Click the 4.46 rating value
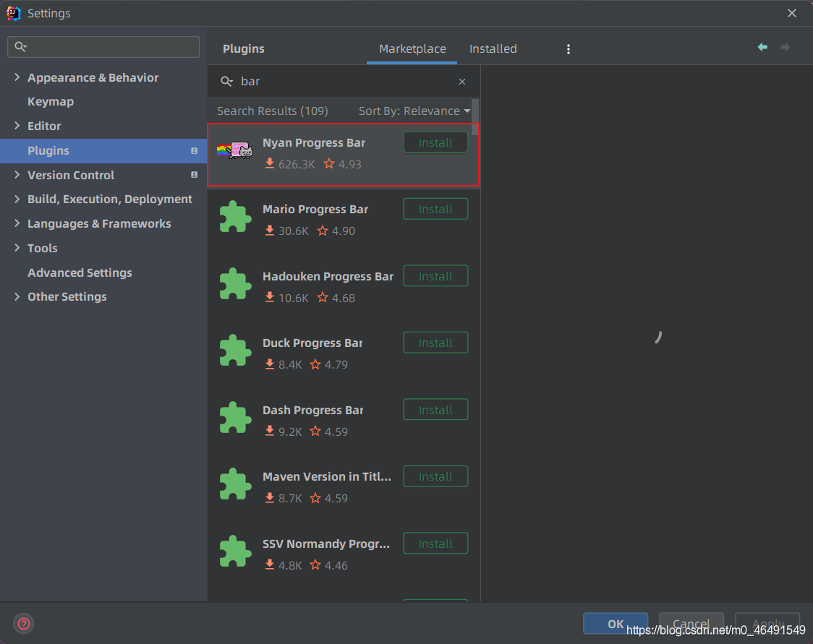This screenshot has width=813, height=644. pyautogui.click(x=336, y=565)
